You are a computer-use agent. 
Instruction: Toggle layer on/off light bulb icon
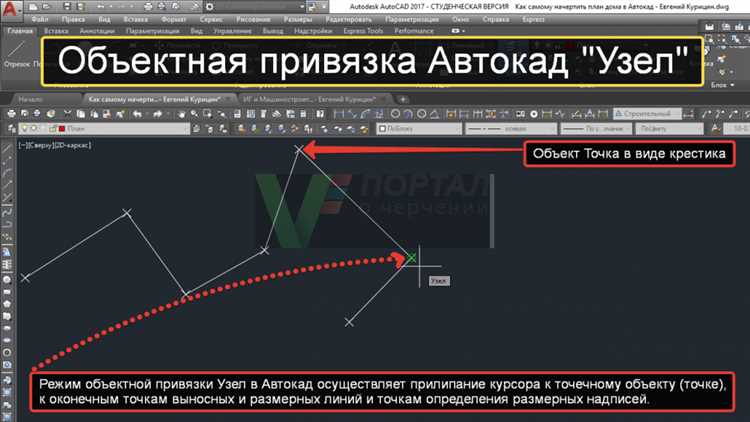24,129
